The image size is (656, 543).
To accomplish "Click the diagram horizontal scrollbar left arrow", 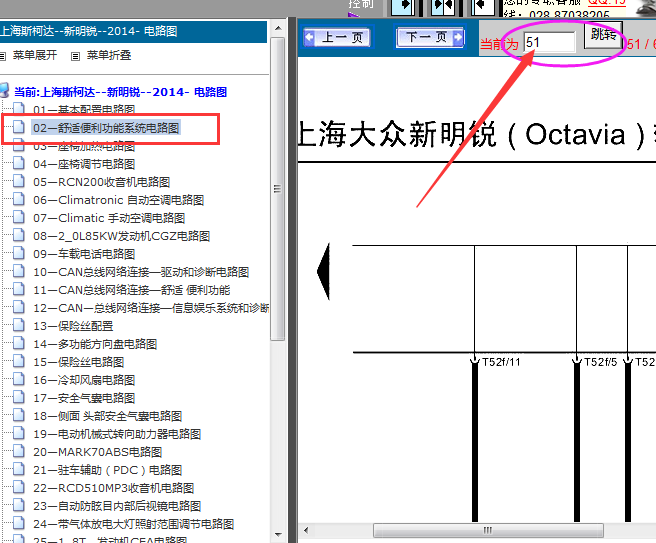I will [306, 530].
